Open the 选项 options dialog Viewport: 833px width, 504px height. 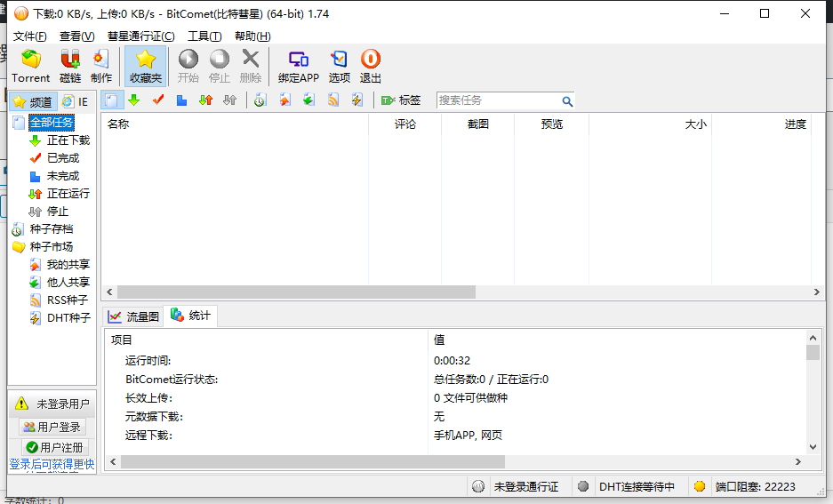(x=340, y=67)
